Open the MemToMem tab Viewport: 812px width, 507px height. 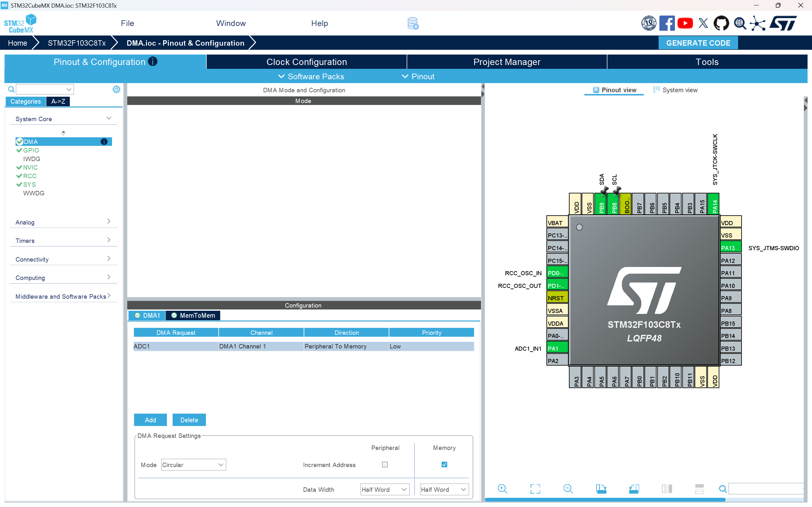[193, 315]
